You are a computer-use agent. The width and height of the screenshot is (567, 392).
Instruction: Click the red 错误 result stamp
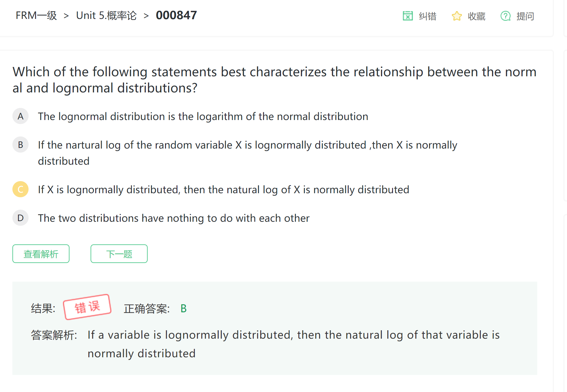pos(87,307)
